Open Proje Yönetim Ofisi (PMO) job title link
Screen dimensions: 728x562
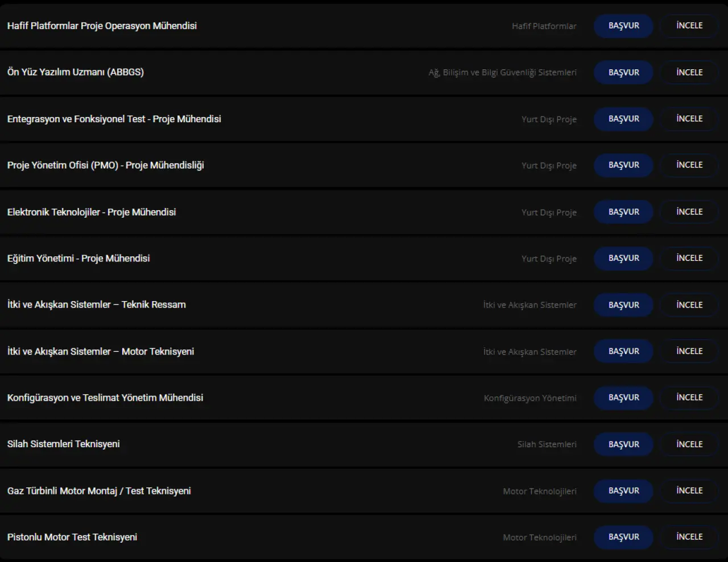pos(106,165)
